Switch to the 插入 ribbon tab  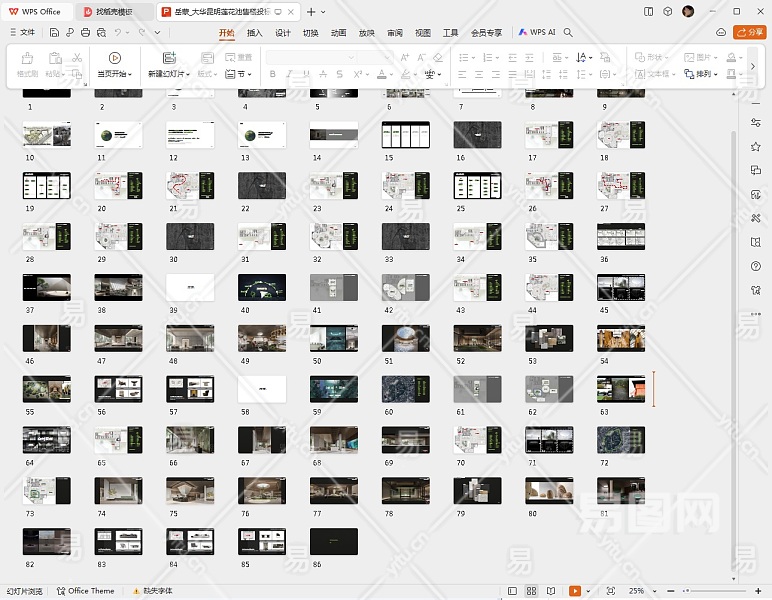pyautogui.click(x=255, y=32)
